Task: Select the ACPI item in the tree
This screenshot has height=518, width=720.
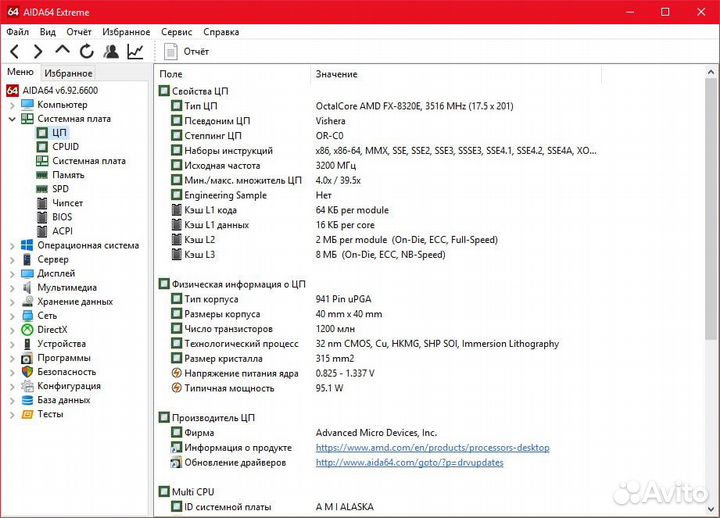Action: tap(62, 231)
